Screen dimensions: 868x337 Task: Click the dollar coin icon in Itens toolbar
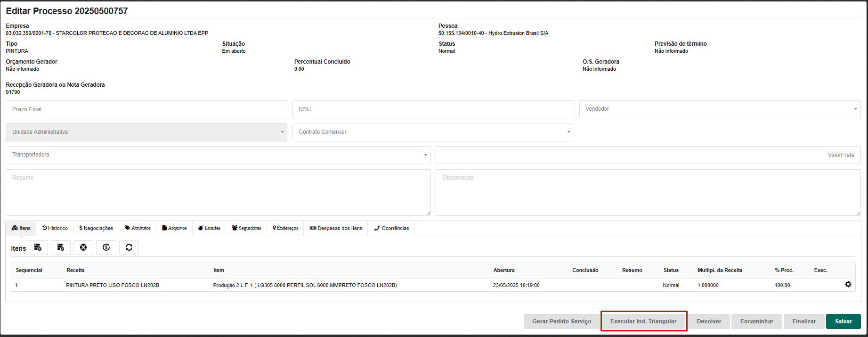tap(106, 247)
